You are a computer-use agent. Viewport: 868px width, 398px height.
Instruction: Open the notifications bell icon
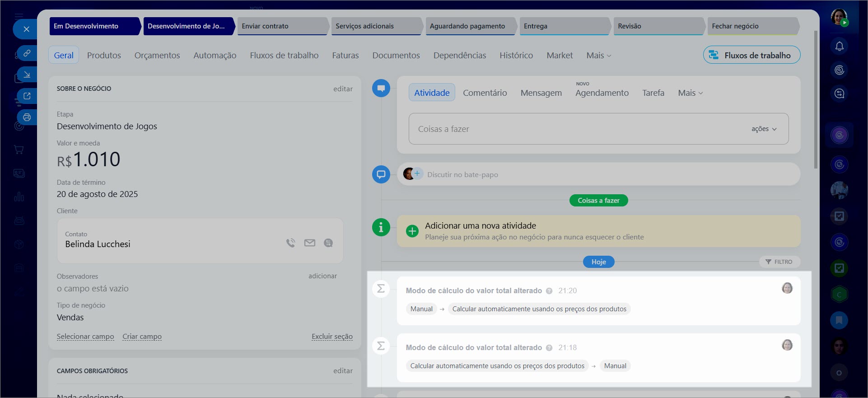839,47
